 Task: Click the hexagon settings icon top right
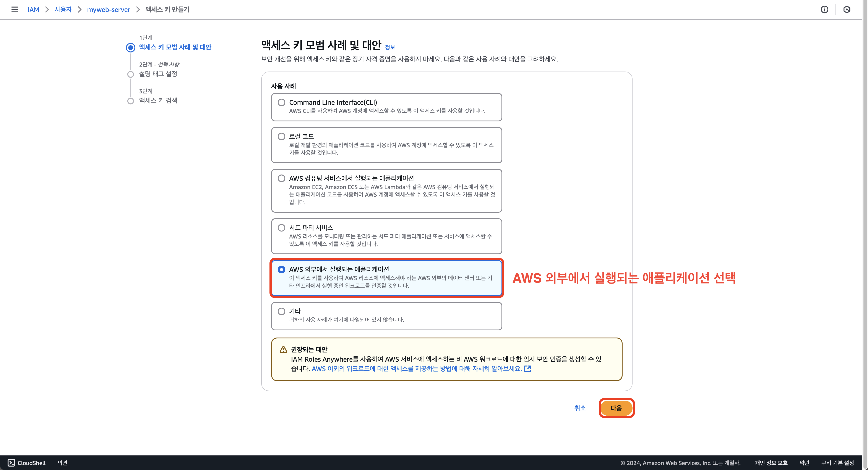tap(847, 10)
